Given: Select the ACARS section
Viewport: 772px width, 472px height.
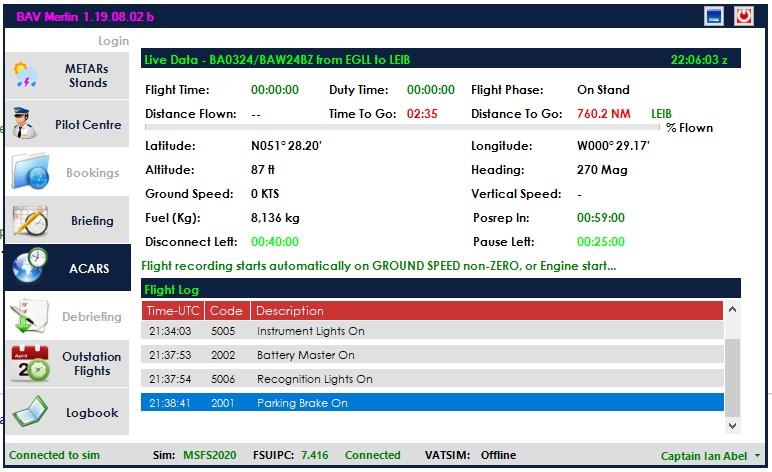Looking at the screenshot, I should pyautogui.click(x=67, y=268).
